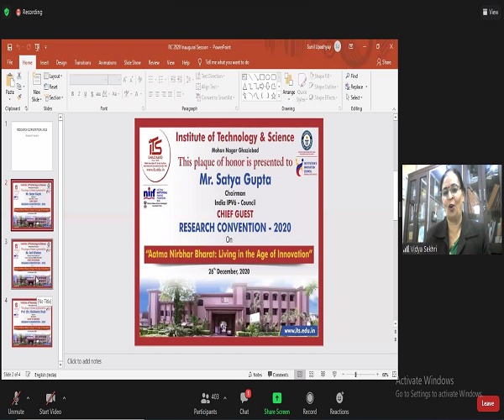This screenshot has height=420, width=504.
Task: Switch to Normal view in status bar
Action: click(x=300, y=375)
